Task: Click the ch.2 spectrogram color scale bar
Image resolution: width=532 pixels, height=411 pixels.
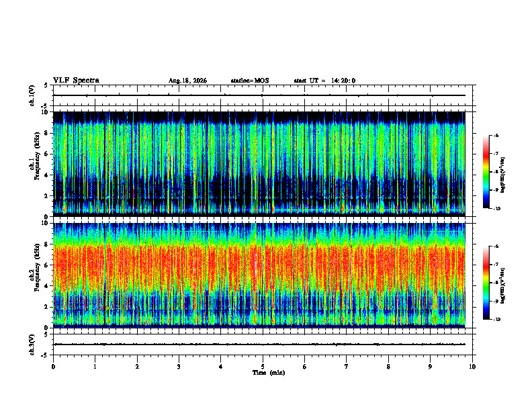Action: point(486,283)
